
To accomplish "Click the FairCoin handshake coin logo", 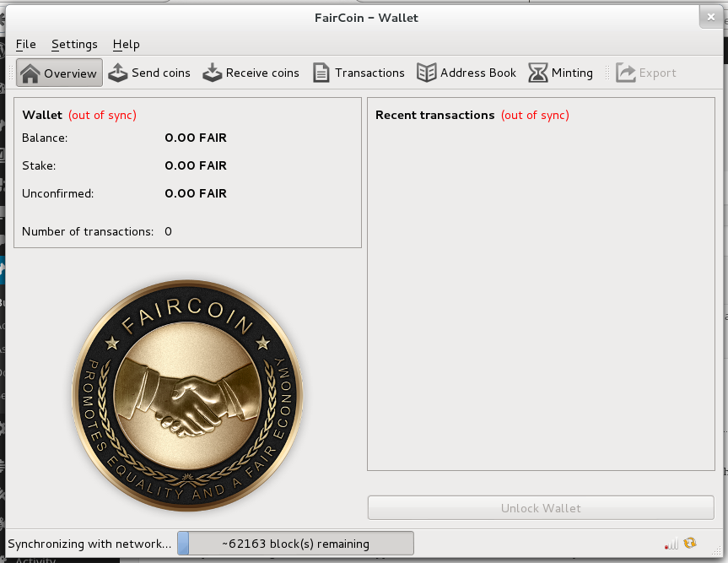I will tap(187, 395).
